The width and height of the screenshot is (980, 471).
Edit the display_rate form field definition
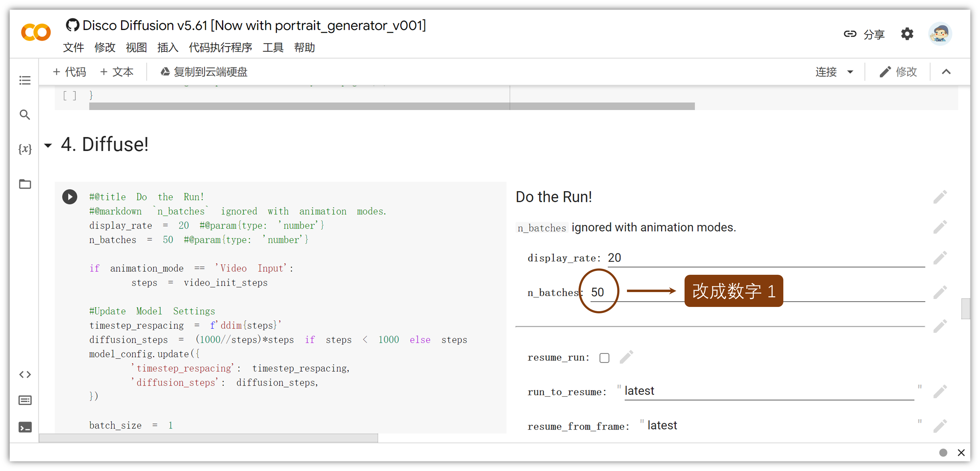(x=940, y=258)
